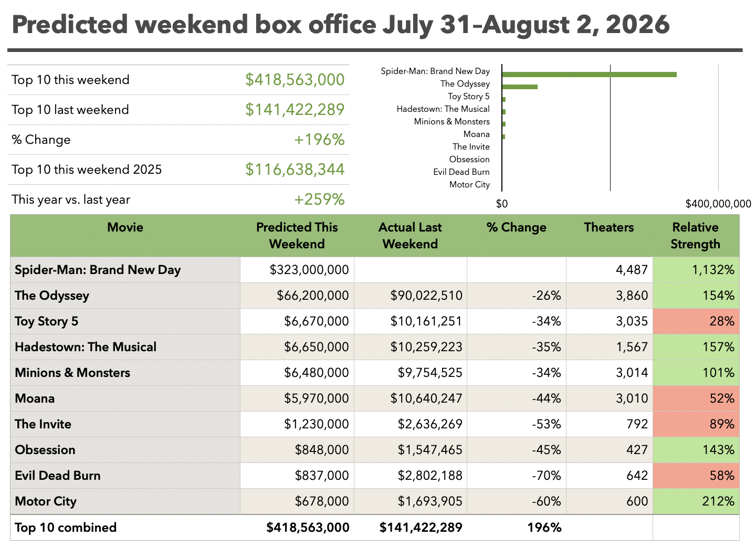Click 'Evil Dead Burn' label in the bar chart

[461, 172]
